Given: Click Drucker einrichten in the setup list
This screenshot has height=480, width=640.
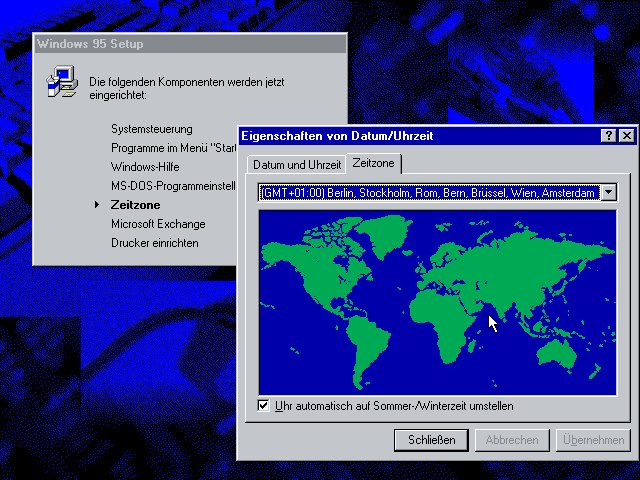Looking at the screenshot, I should 154,243.
